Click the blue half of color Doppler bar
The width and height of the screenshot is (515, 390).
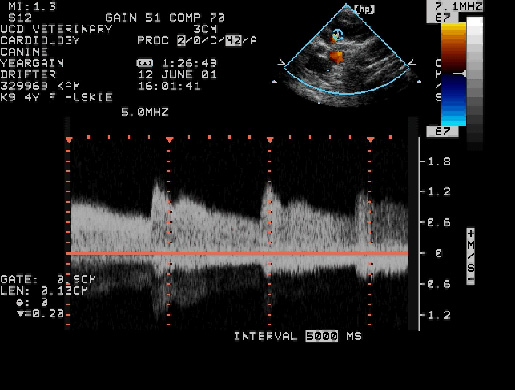[453, 100]
